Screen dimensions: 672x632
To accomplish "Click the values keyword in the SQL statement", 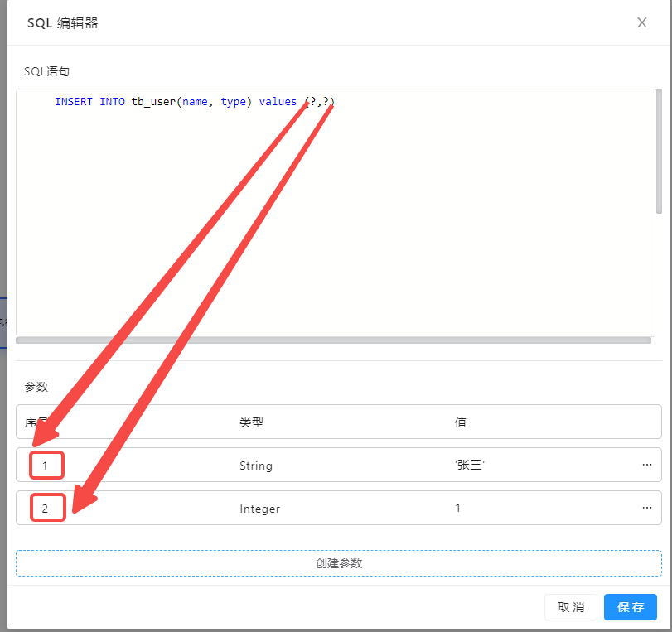I will pyautogui.click(x=278, y=102).
